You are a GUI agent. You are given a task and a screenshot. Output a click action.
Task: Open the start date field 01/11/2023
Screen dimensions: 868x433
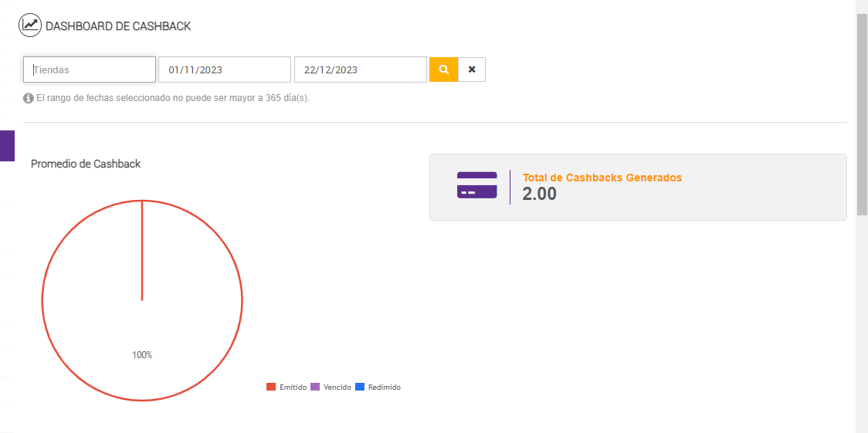click(x=224, y=69)
